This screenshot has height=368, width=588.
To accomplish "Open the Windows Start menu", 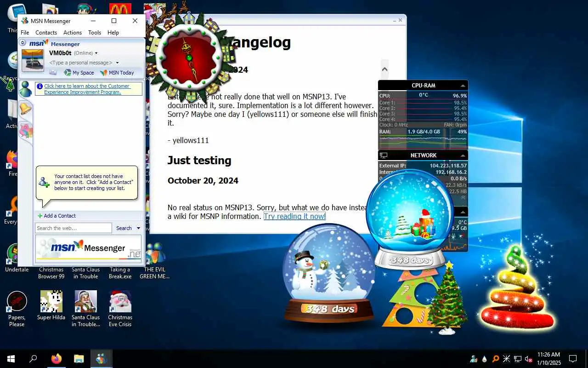I will pos(11,359).
